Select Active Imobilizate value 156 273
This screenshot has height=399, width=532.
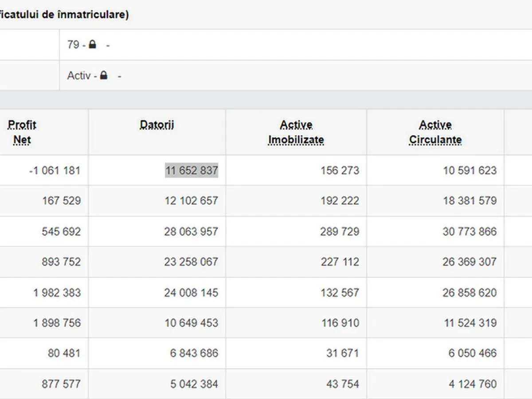340,170
